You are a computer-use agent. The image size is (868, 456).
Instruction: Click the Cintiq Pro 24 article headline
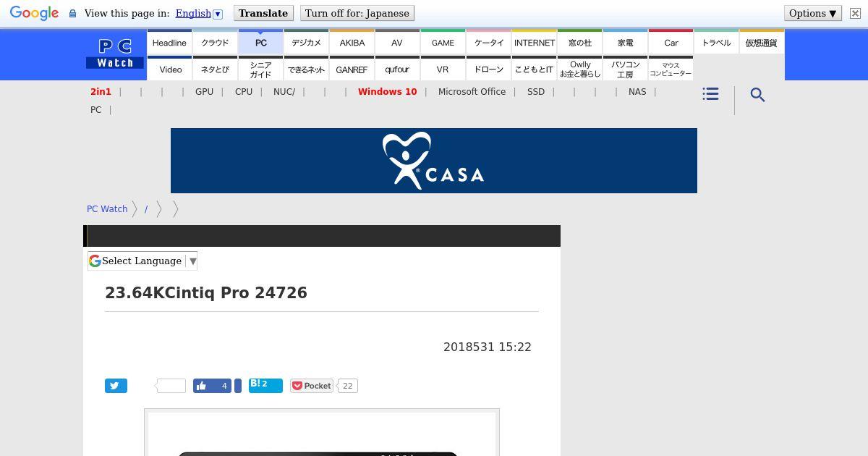pyautogui.click(x=206, y=292)
